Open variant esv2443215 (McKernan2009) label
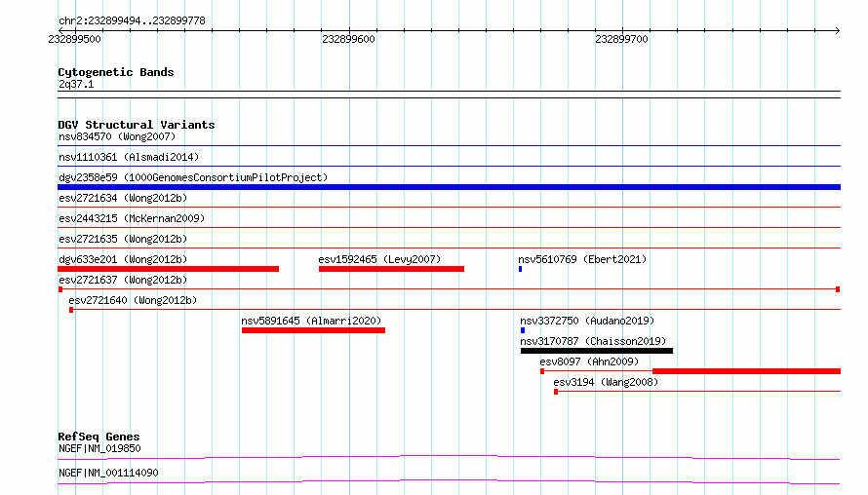Image resolution: width=868 pixels, height=495 pixels. (x=132, y=218)
